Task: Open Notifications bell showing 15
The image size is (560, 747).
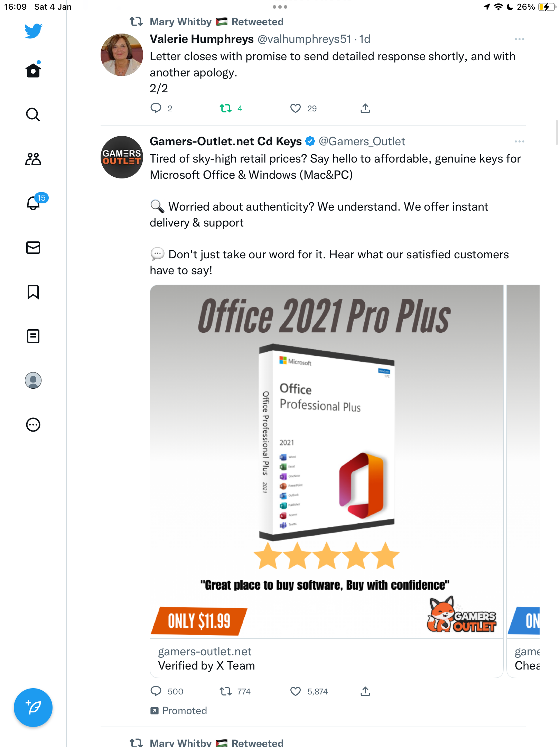Action: coord(34,203)
